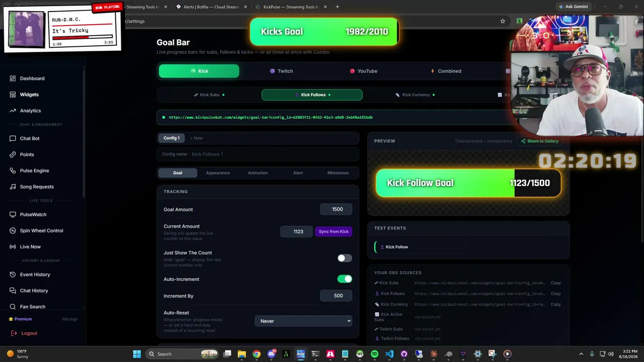Image resolution: width=644 pixels, height=362 pixels.
Task: Open Chat History via its sidebar icon
Action: tap(13, 291)
